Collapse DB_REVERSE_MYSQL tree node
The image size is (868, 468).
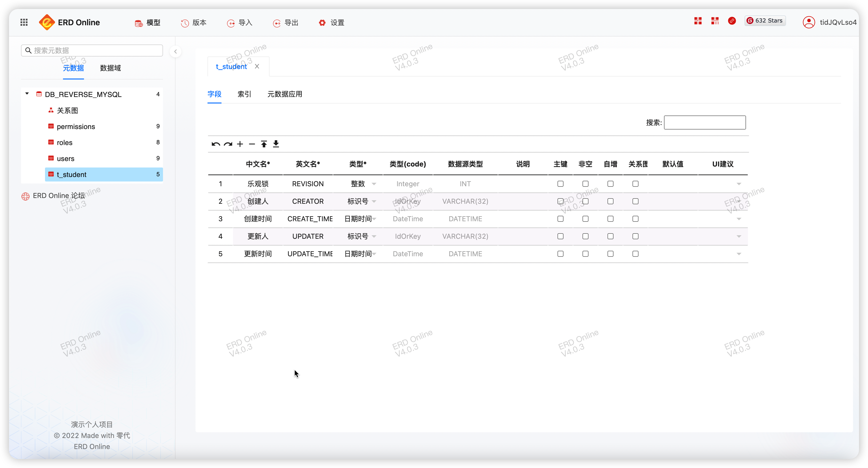[27, 94]
